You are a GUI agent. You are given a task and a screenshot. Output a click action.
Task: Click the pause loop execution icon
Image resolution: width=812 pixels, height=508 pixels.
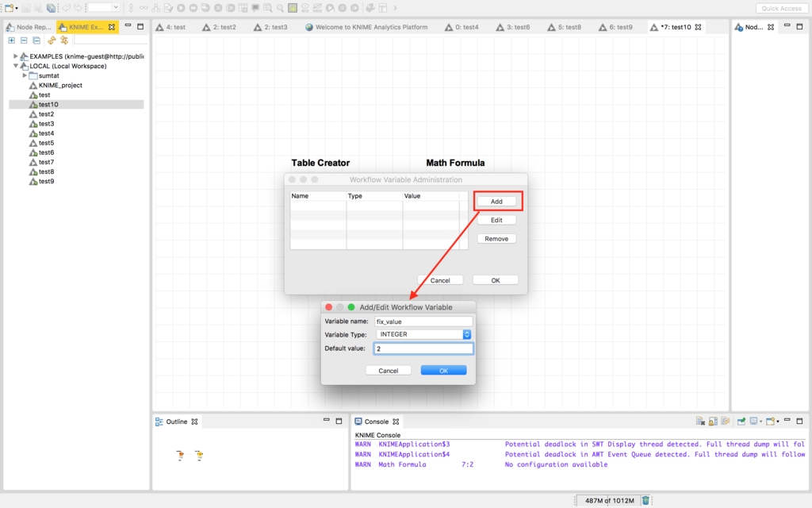click(343, 8)
